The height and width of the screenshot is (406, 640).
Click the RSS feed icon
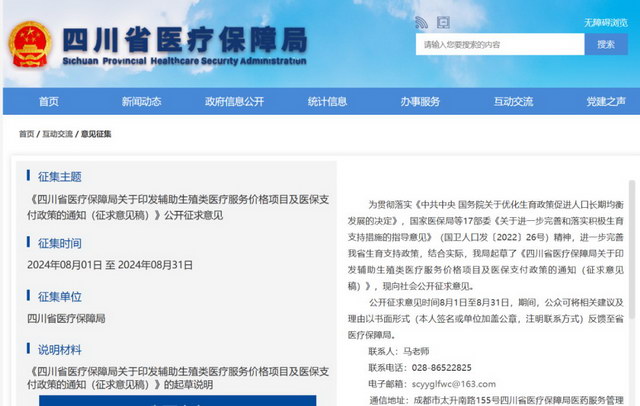[421, 21]
